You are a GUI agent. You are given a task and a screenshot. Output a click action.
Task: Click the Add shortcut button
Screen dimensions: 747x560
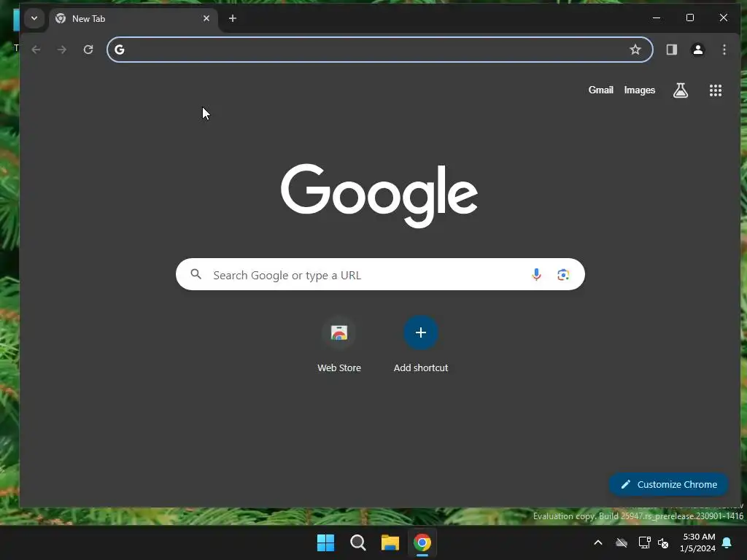point(421,345)
